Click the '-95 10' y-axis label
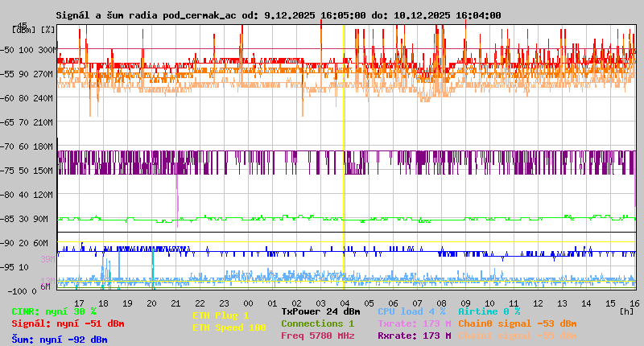The image size is (644, 346). click(14, 267)
